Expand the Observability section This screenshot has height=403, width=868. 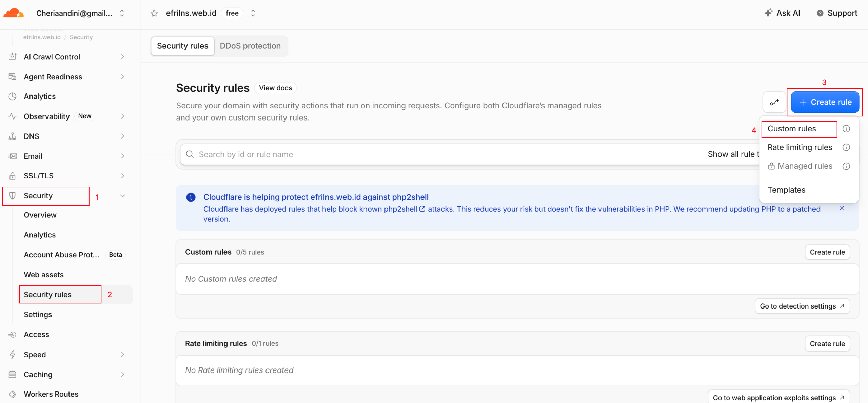coord(123,116)
